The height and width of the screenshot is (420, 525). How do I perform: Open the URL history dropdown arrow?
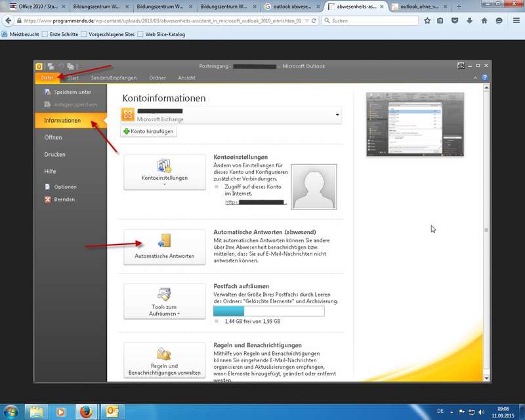coord(306,21)
